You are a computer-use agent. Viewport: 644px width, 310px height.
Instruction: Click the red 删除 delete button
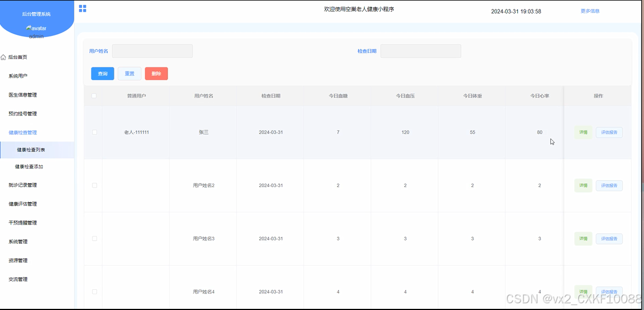[x=157, y=74]
